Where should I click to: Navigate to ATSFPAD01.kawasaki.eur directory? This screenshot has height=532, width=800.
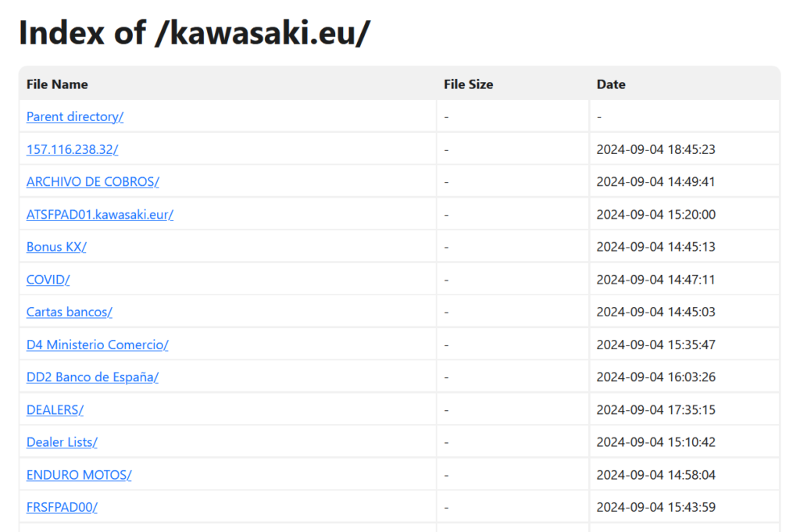tap(100, 214)
